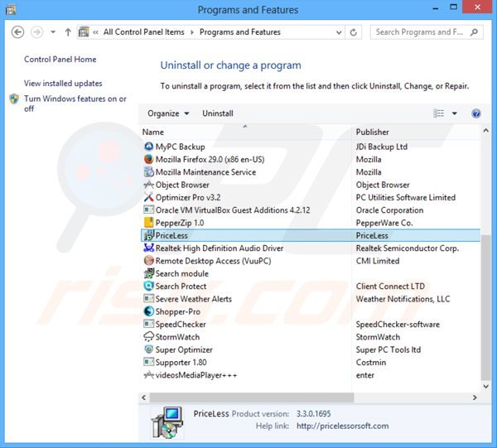Click the product version 3.3.0.1695 value
This screenshot has width=497, height=448.
click(313, 413)
